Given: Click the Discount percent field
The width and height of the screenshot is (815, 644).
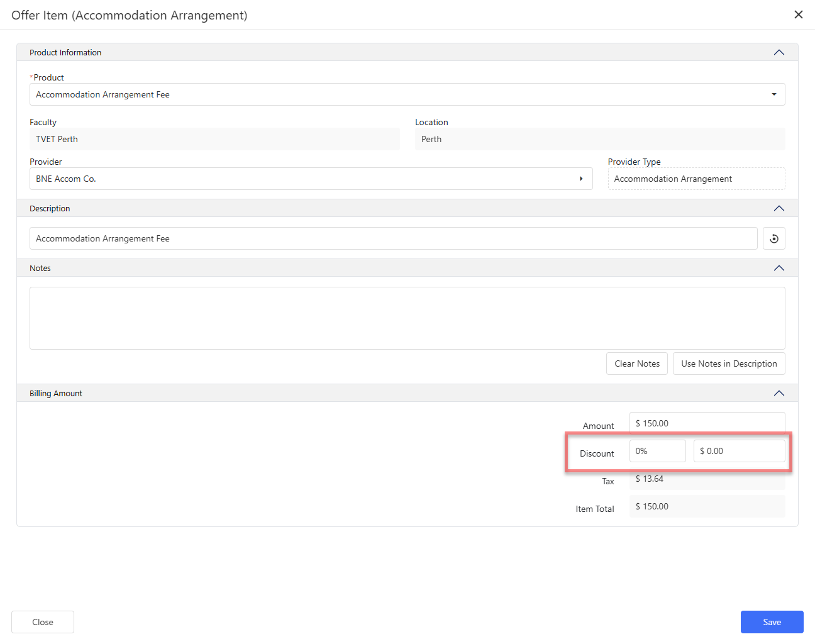Looking at the screenshot, I should point(658,451).
